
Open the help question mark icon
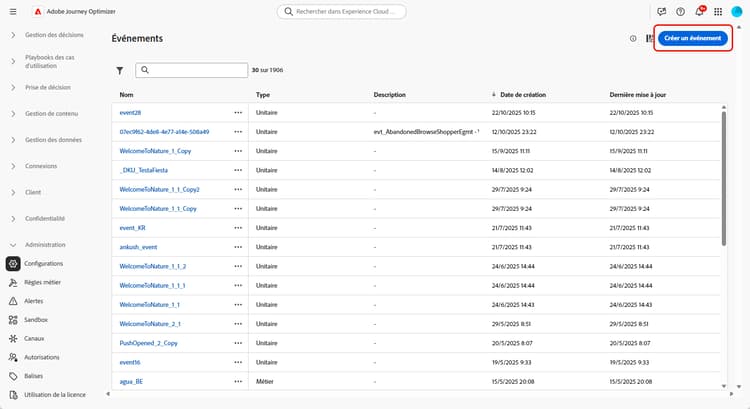(681, 11)
